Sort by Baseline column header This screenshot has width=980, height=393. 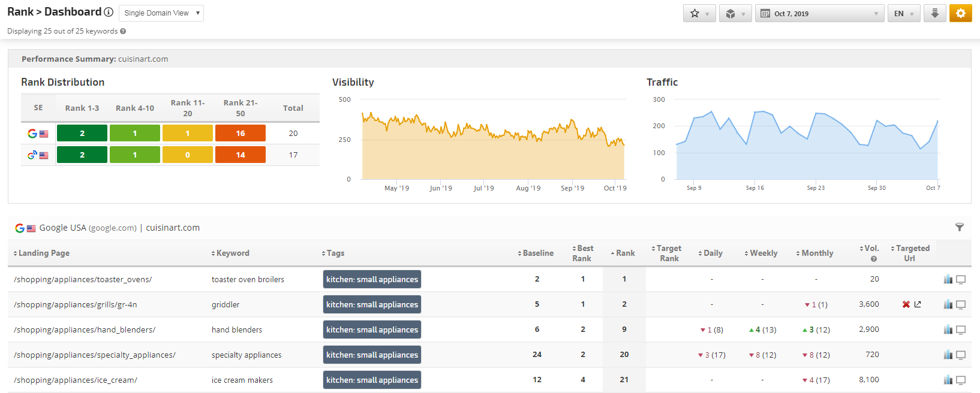click(536, 253)
